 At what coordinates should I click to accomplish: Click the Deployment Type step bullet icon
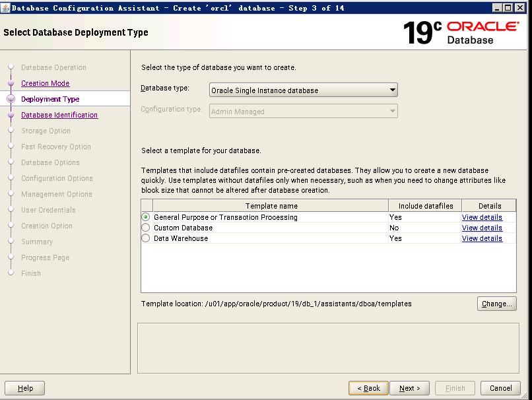tap(11, 99)
